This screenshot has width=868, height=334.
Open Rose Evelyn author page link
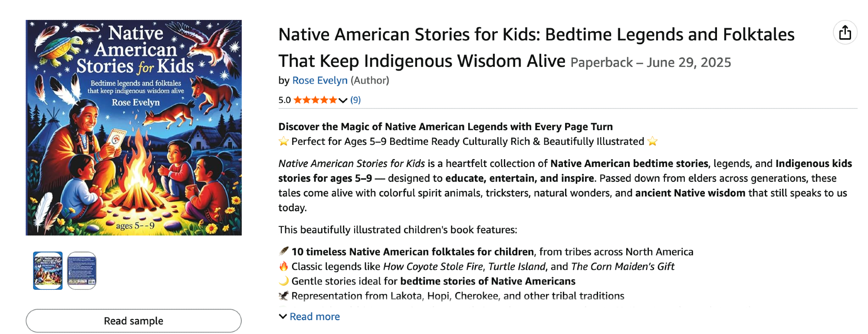pyautogui.click(x=320, y=80)
